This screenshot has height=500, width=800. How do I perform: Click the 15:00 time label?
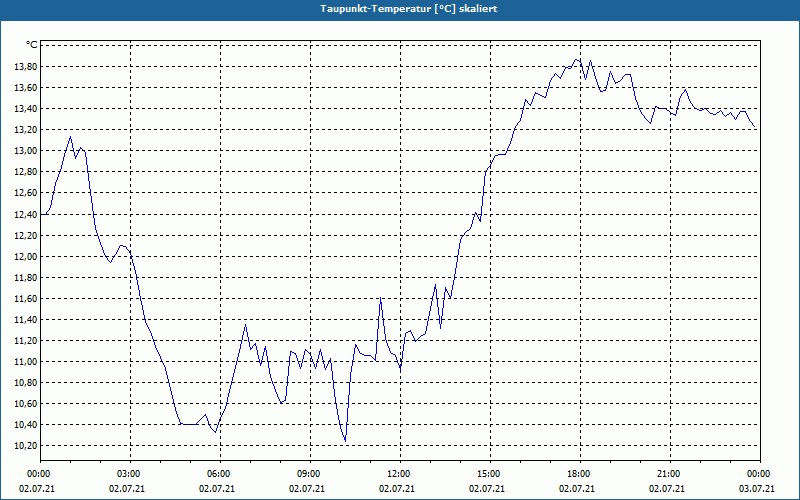pyautogui.click(x=489, y=473)
